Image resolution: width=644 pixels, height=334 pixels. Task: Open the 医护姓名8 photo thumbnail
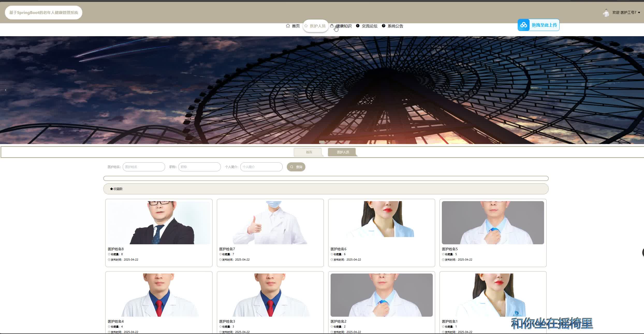(159, 223)
